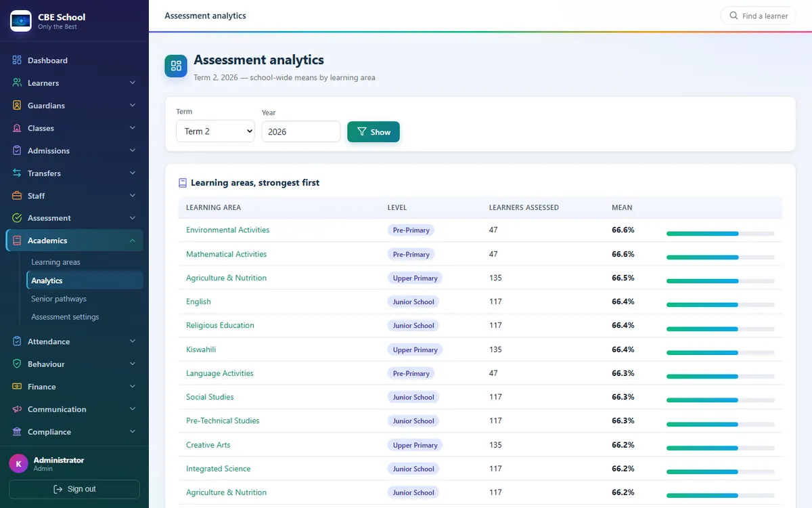The width and height of the screenshot is (812, 508).
Task: Click the Find a learner search box
Action: click(x=758, y=16)
